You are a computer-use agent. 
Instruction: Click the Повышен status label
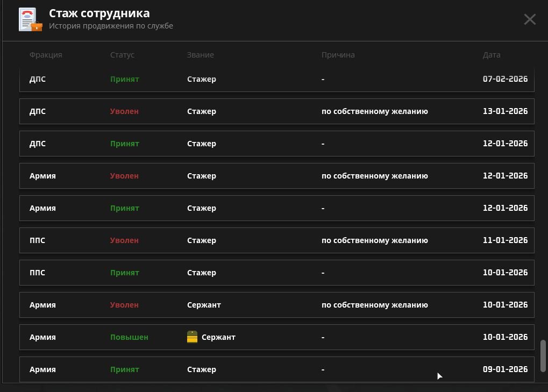click(129, 337)
